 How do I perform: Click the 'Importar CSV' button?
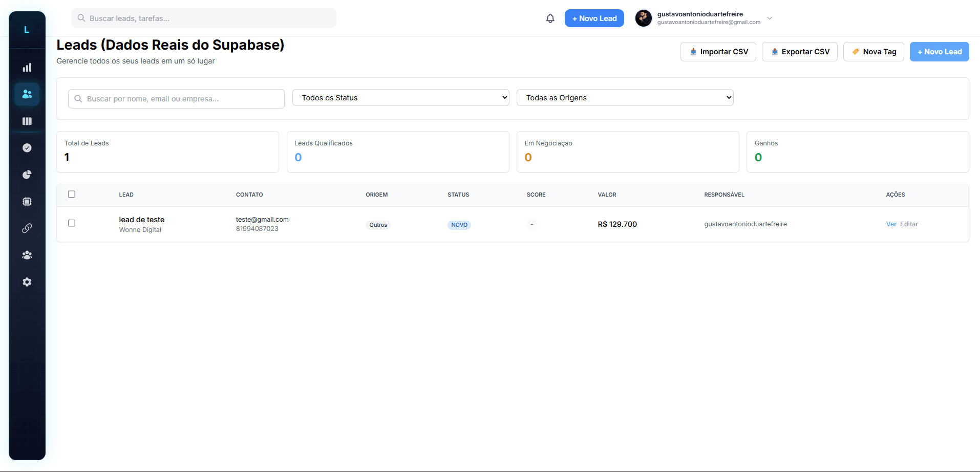[x=718, y=52]
